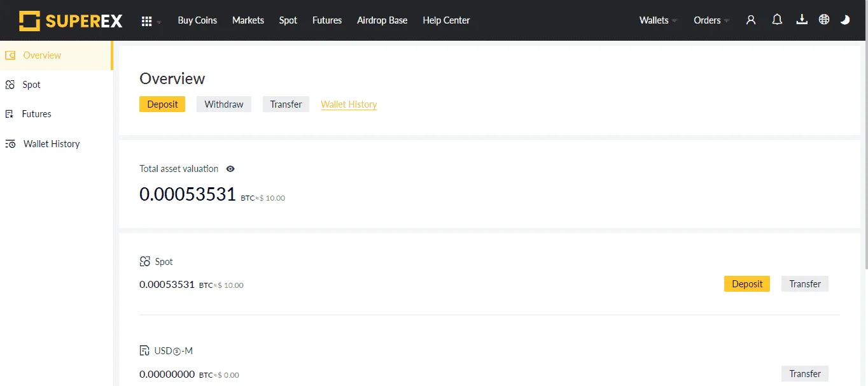
Task: Expand the Orders dropdown in header
Action: click(711, 20)
